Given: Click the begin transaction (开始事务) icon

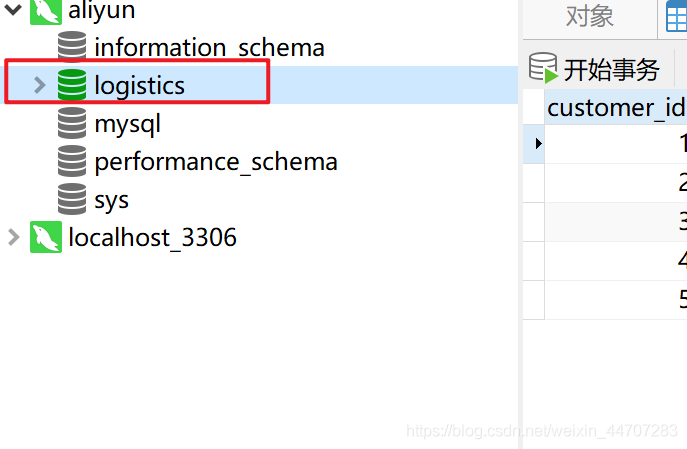Looking at the screenshot, I should 543,68.
